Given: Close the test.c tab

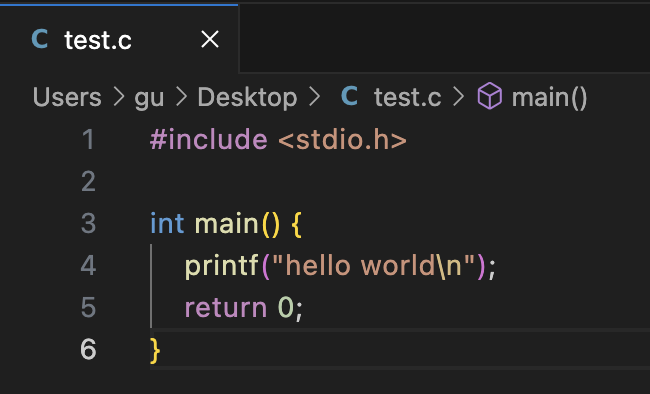Looking at the screenshot, I should coord(210,40).
